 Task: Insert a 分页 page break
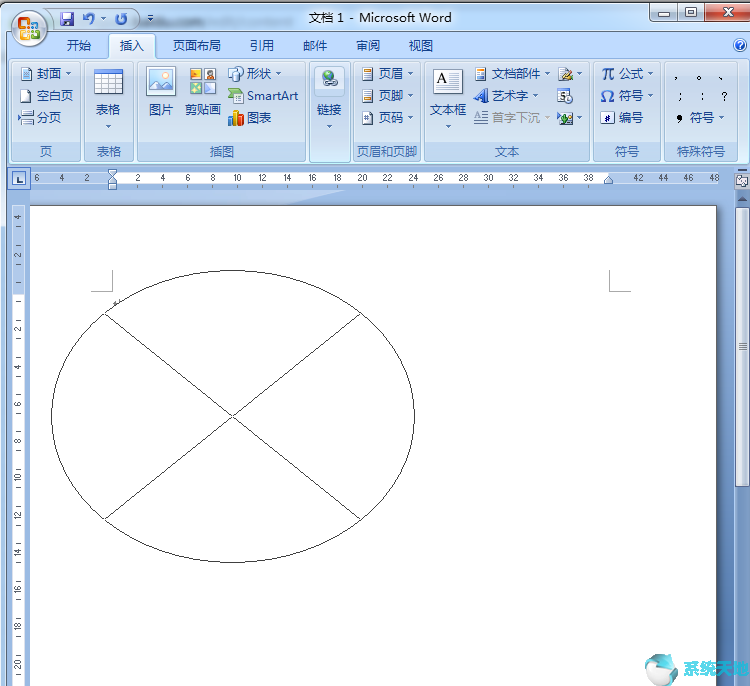pyautogui.click(x=40, y=117)
